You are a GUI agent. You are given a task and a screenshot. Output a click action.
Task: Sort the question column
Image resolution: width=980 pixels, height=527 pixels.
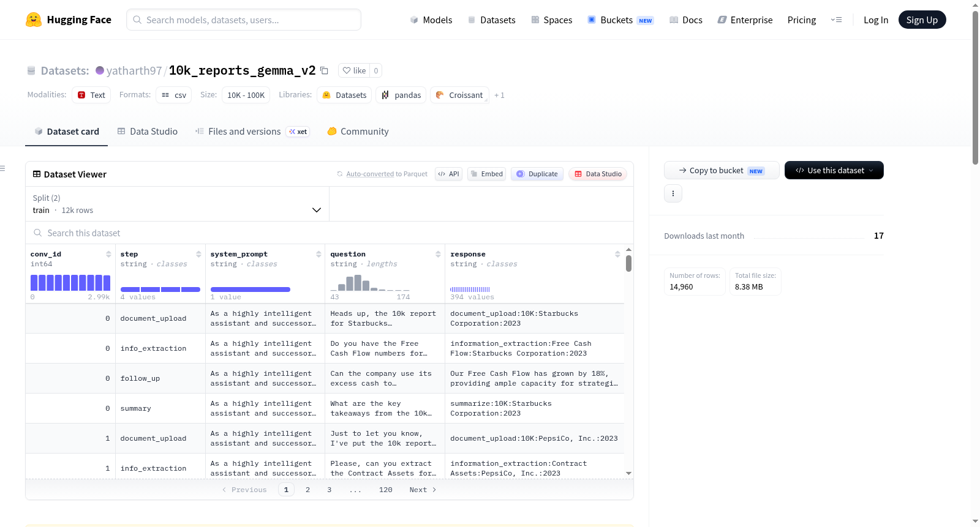tap(438, 254)
